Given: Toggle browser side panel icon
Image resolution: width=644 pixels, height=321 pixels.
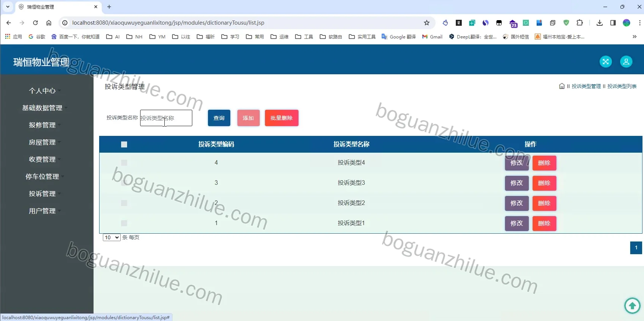Looking at the screenshot, I should coord(613,23).
